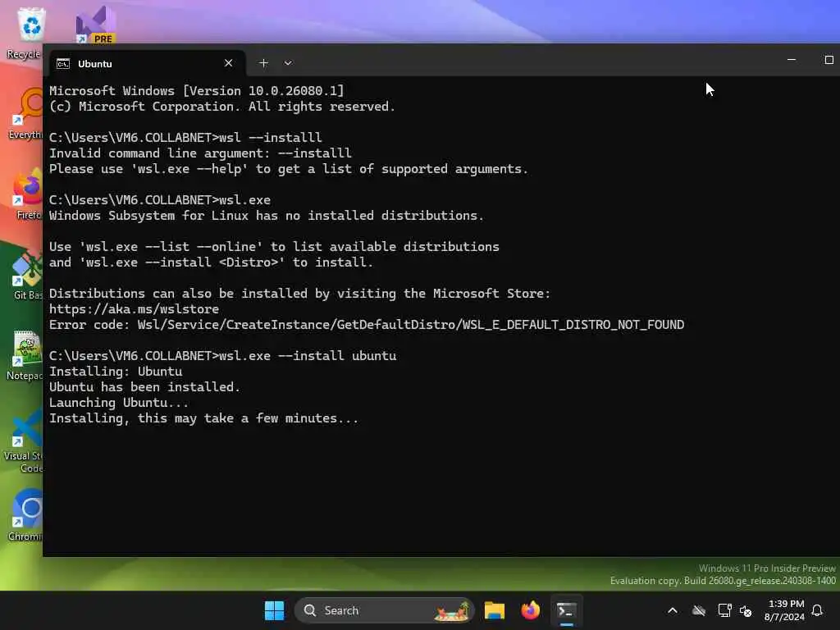This screenshot has width=840, height=630.
Task: Click the 'Error code: Wsl/Service' line
Action: [x=367, y=325]
